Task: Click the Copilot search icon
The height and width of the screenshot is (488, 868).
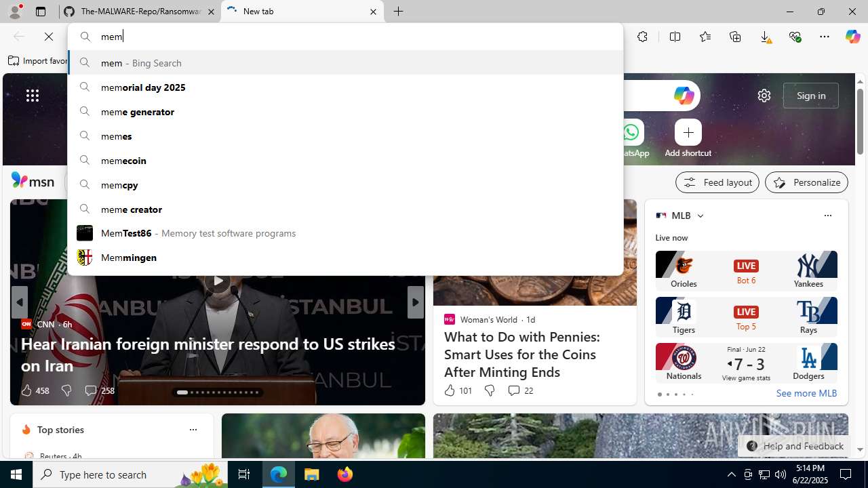Action: pyautogui.click(x=684, y=96)
